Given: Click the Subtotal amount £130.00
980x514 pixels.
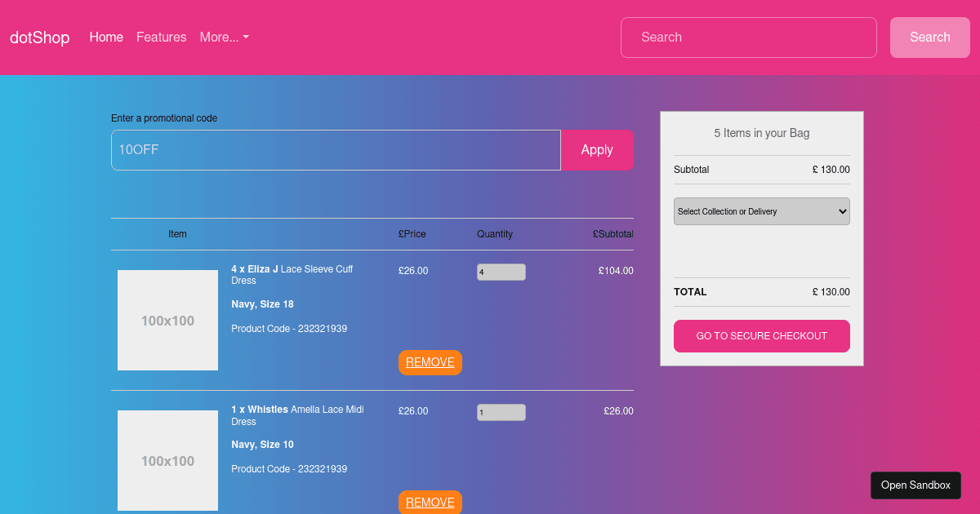Looking at the screenshot, I should tap(831, 170).
